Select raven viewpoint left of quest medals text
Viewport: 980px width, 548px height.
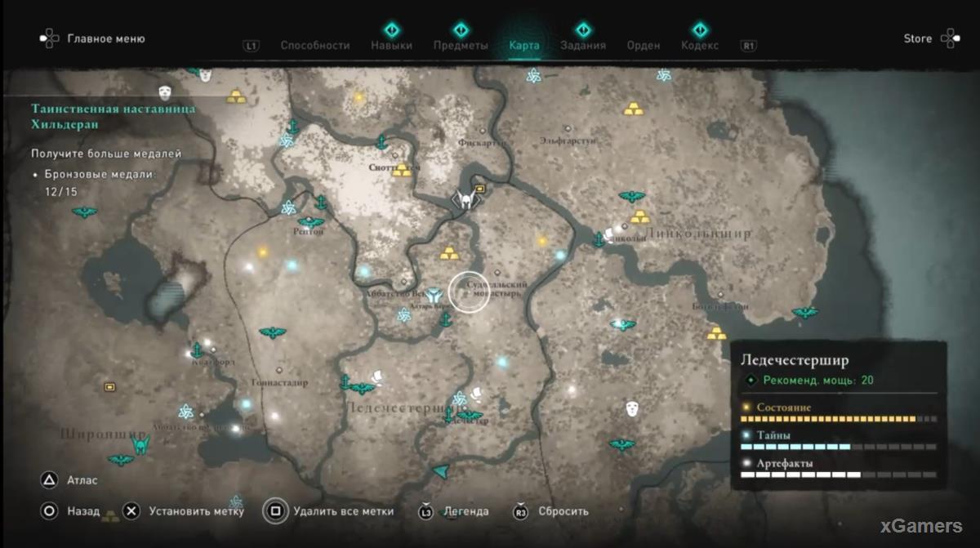pos(83,212)
